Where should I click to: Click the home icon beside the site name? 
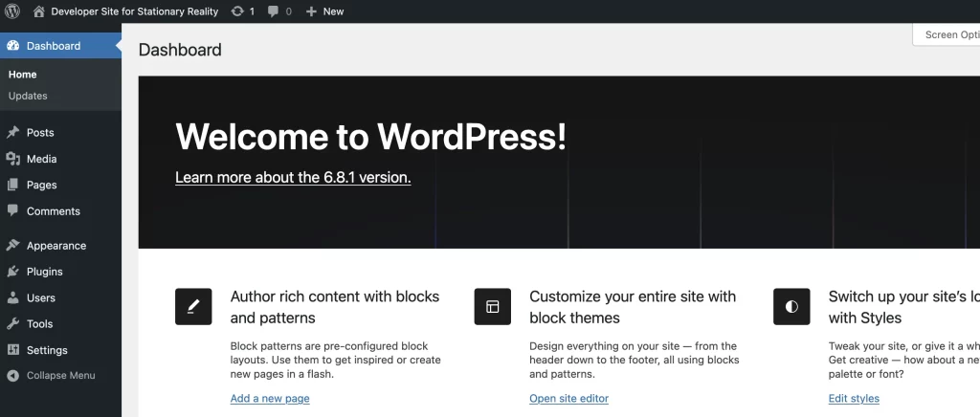tap(38, 11)
